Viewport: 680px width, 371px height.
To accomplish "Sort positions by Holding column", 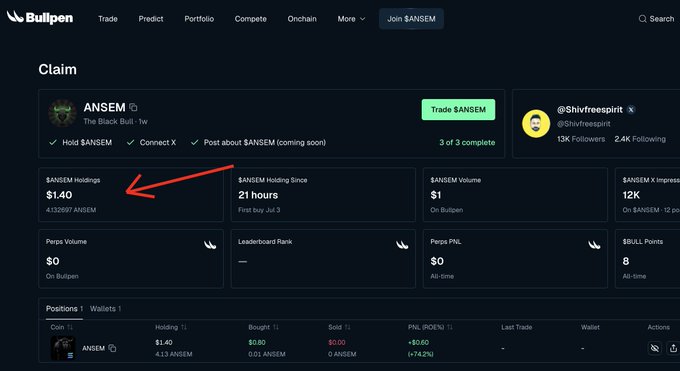I will pyautogui.click(x=184, y=327).
